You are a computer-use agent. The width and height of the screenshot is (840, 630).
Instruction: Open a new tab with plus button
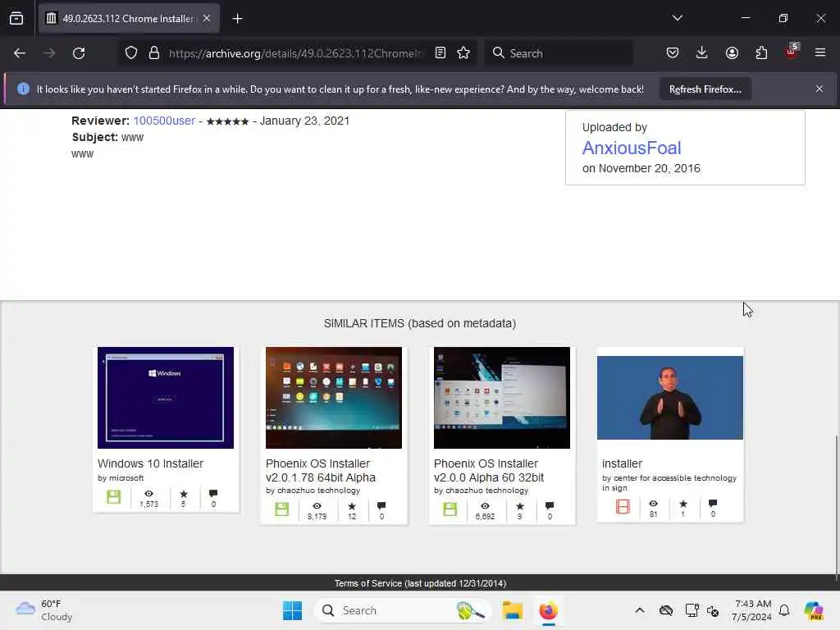click(x=237, y=19)
